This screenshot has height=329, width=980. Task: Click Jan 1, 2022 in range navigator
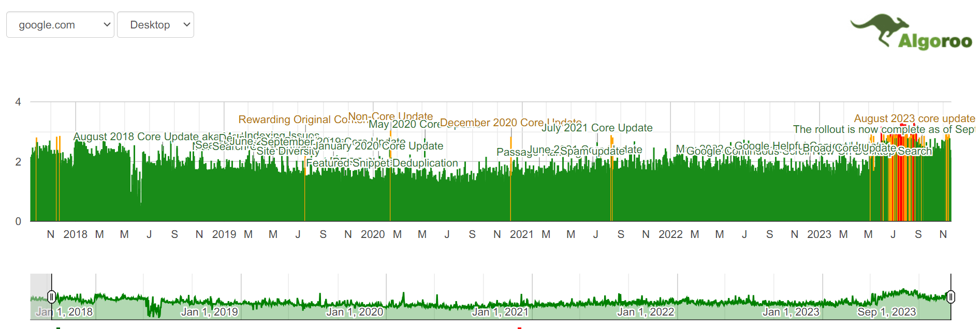click(646, 312)
